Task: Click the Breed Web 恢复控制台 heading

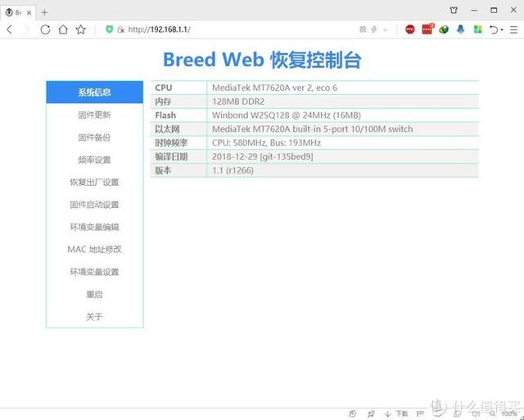Action: [262, 60]
